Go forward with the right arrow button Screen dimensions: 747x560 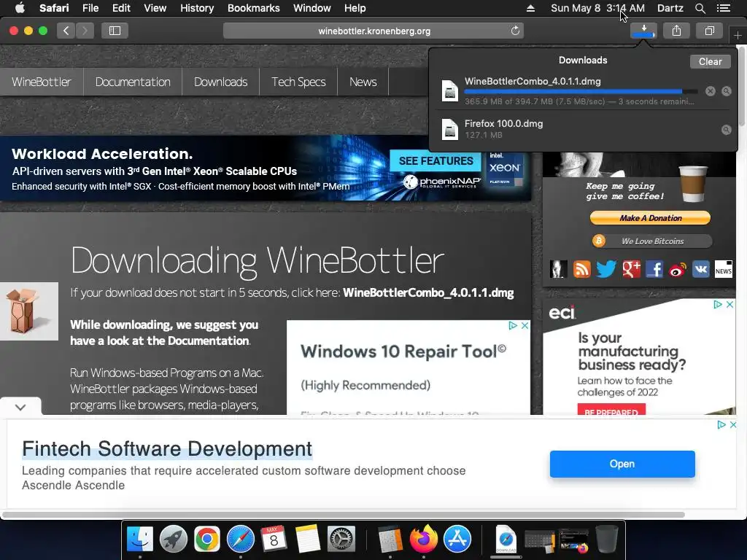coord(85,31)
